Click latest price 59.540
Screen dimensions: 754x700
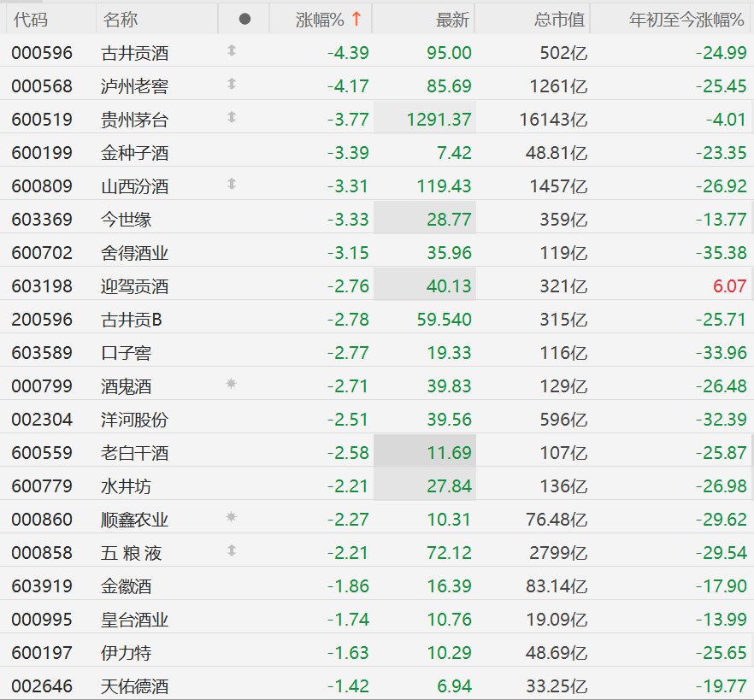tap(445, 320)
